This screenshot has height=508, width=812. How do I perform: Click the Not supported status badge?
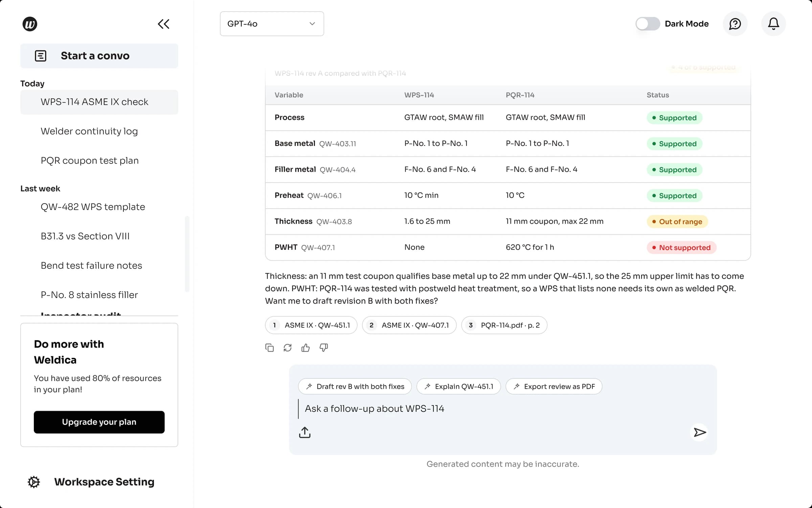(x=681, y=248)
